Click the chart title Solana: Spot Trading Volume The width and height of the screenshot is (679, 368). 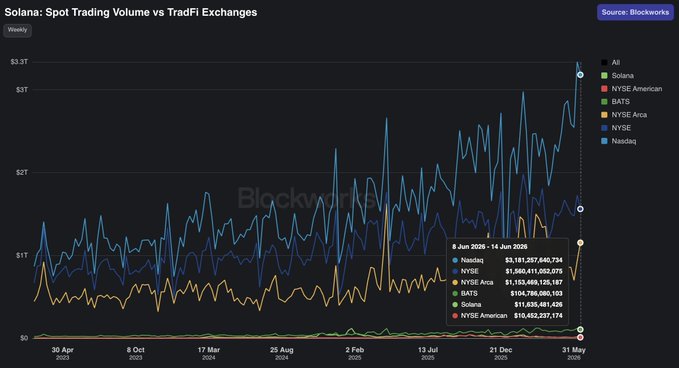[131, 12]
